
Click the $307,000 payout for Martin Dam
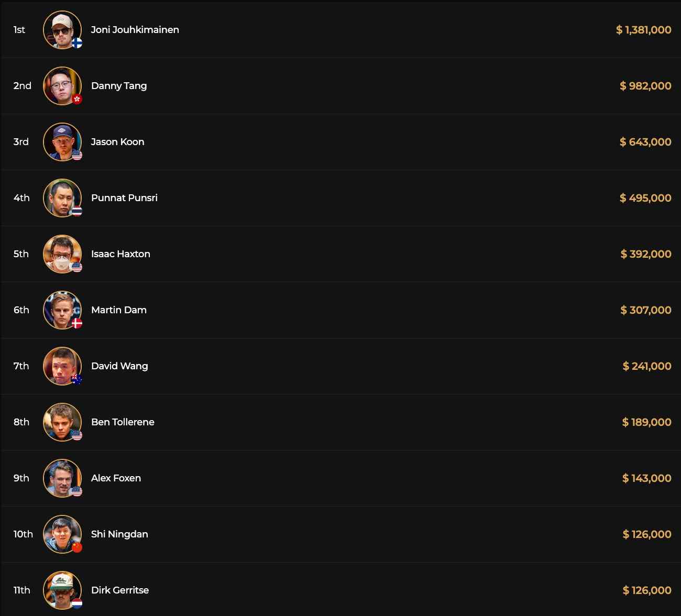click(x=645, y=310)
